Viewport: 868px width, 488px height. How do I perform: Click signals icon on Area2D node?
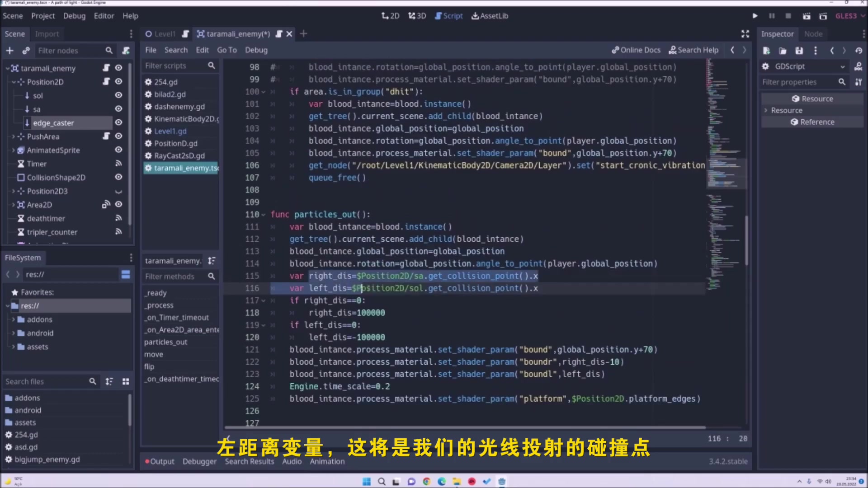(x=106, y=205)
